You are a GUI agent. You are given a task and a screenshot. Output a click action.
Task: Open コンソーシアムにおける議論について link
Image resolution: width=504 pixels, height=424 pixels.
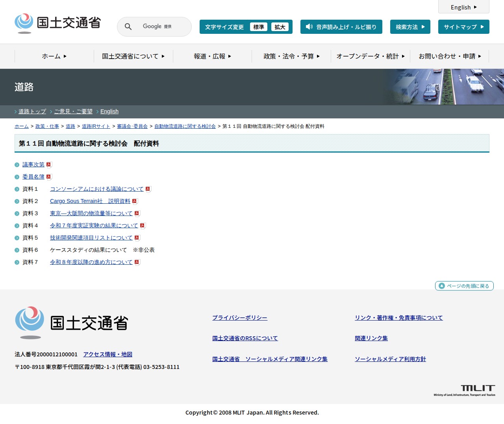(97, 189)
